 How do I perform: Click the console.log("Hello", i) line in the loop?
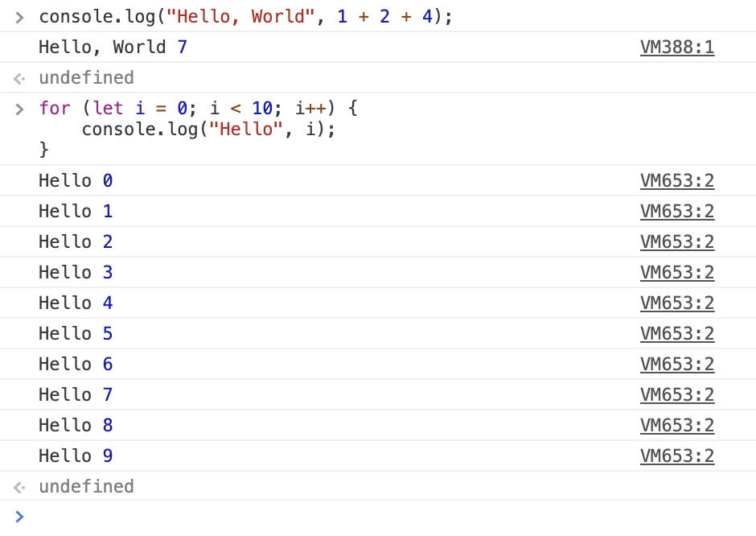click(207, 129)
